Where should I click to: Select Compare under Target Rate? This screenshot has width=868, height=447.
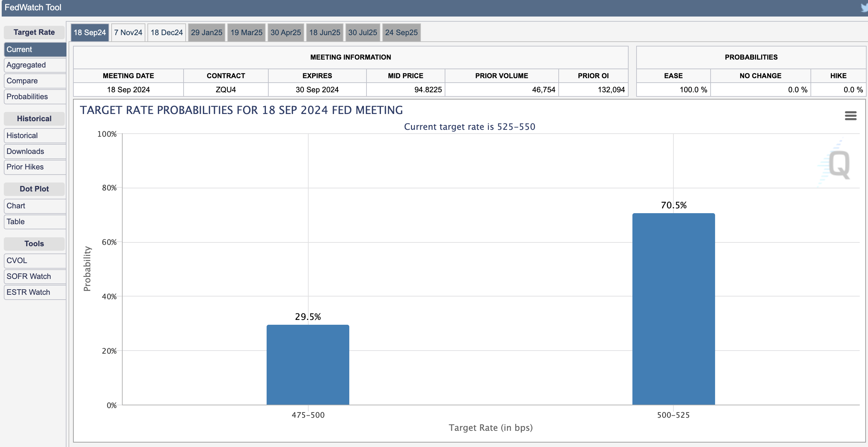[x=35, y=81]
